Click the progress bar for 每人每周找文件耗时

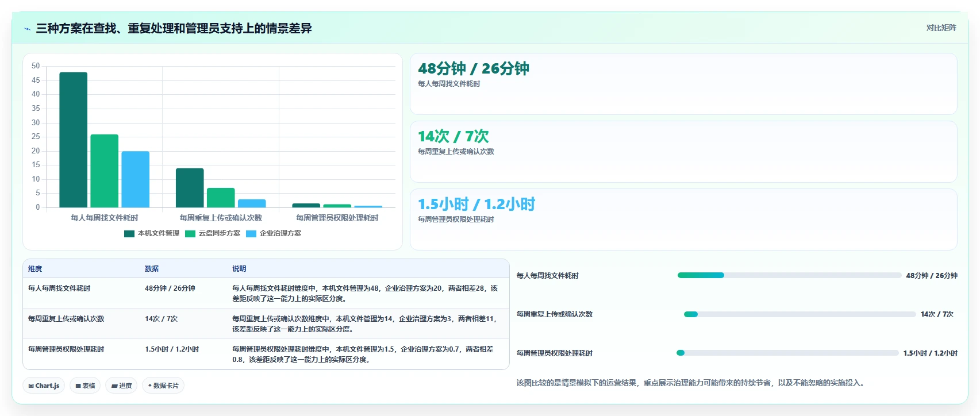789,275
